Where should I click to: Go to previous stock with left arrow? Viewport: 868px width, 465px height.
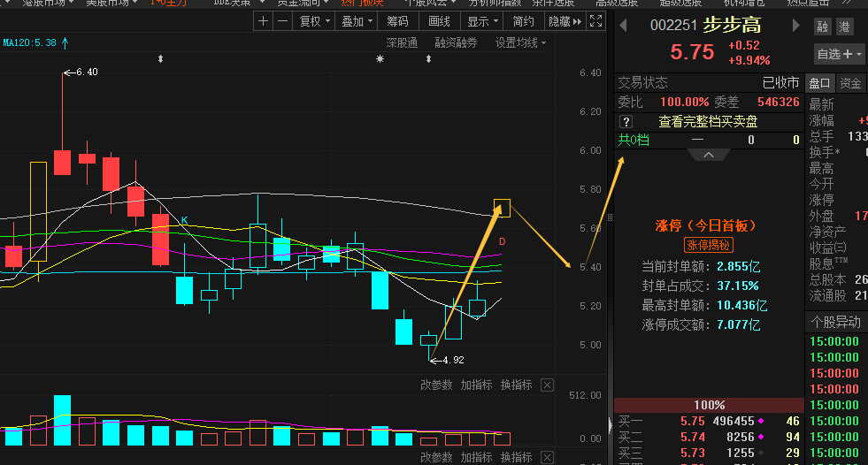pos(623,26)
